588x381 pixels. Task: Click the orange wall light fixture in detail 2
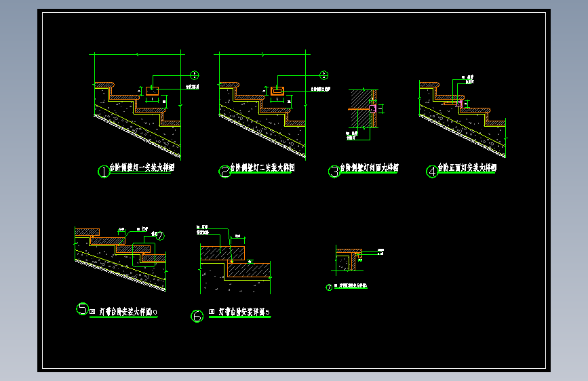pos(277,91)
